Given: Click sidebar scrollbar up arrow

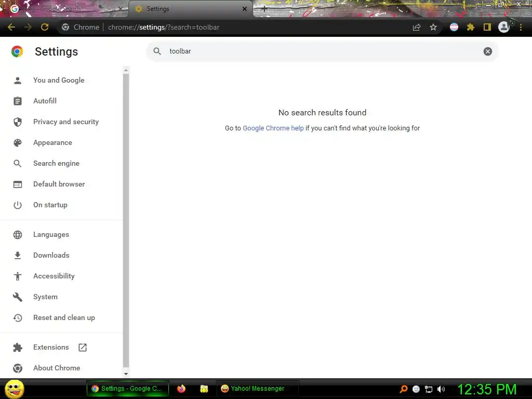Looking at the screenshot, I should tap(126, 70).
